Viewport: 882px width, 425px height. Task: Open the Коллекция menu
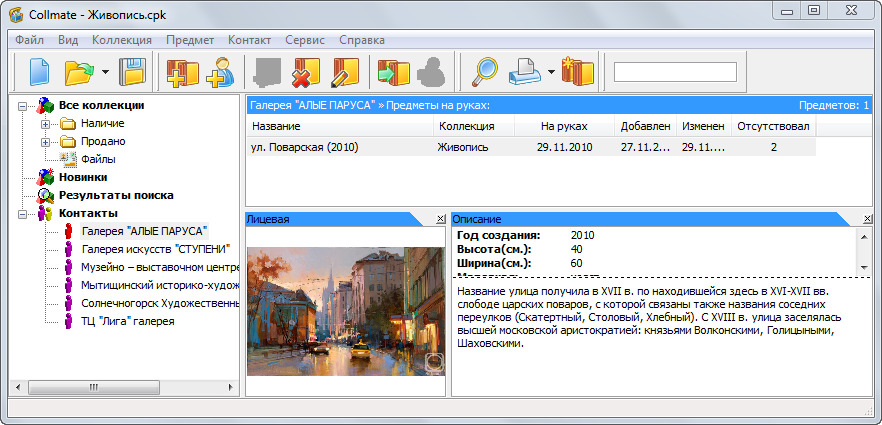tap(121, 40)
